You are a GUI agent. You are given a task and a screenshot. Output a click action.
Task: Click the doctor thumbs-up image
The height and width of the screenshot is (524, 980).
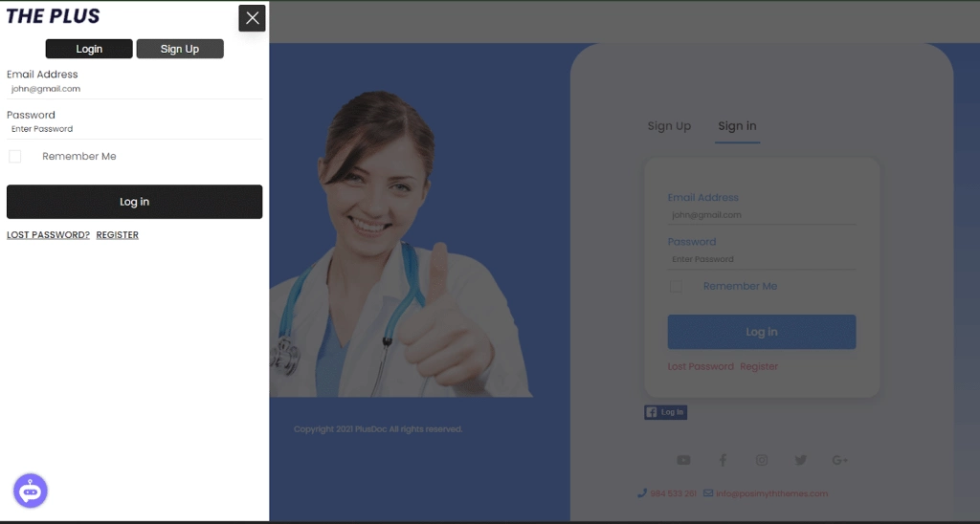click(x=400, y=244)
